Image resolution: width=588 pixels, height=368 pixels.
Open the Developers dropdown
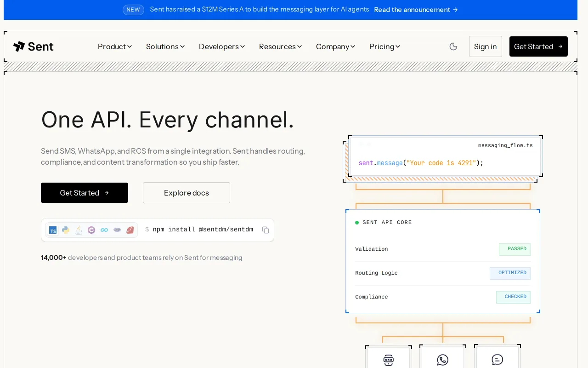click(222, 46)
